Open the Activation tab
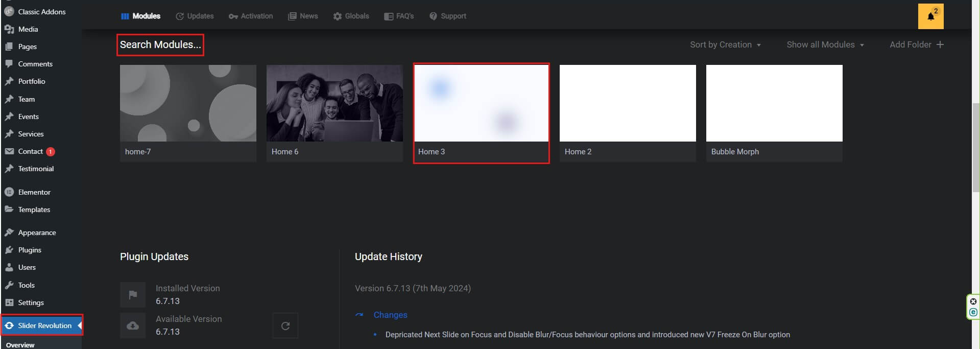The image size is (980, 349). 251,16
